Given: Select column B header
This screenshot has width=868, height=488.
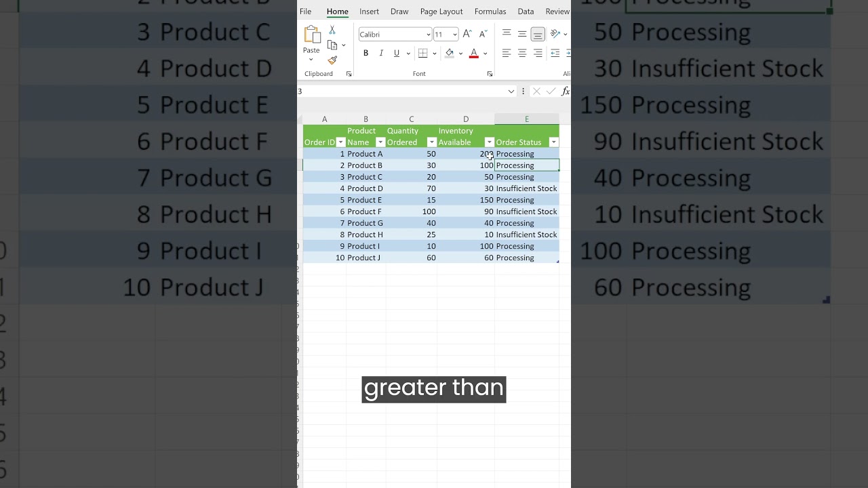Looking at the screenshot, I should 366,119.
